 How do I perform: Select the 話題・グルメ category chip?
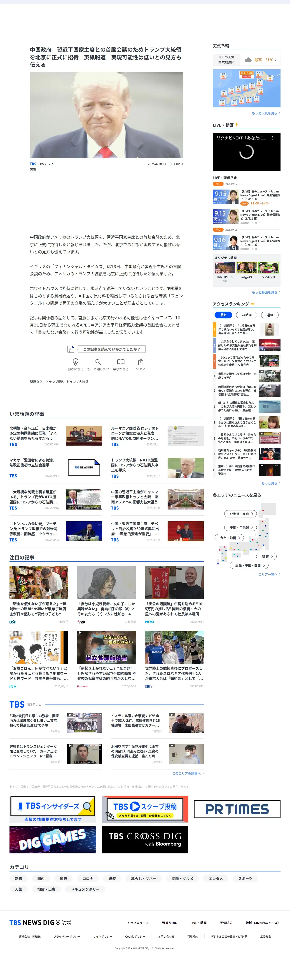click(182, 879)
